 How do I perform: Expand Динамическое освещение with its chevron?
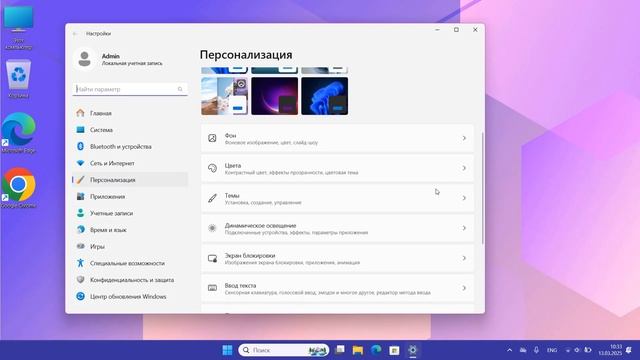[464, 228]
